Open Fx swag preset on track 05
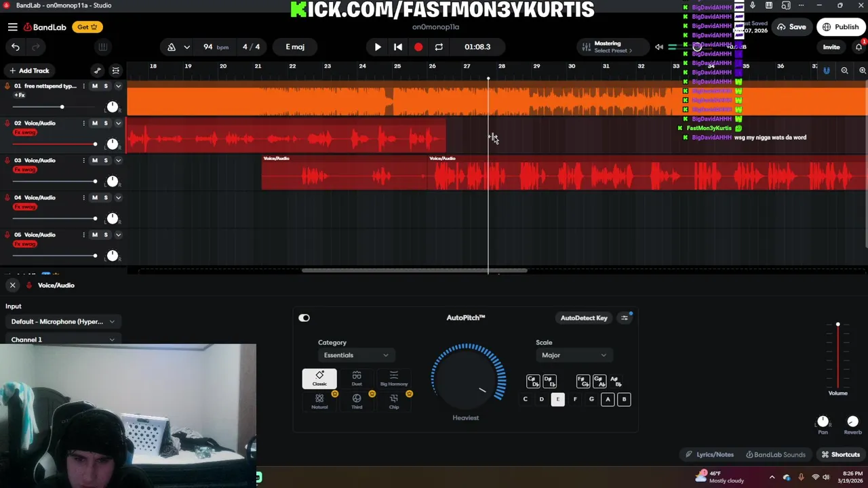 pos(25,244)
